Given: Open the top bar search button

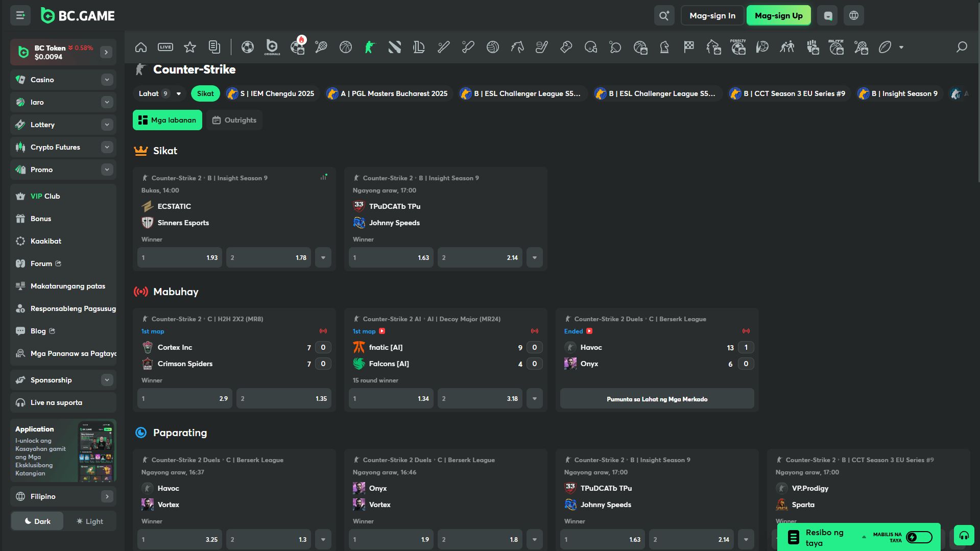Looking at the screenshot, I should [x=664, y=16].
